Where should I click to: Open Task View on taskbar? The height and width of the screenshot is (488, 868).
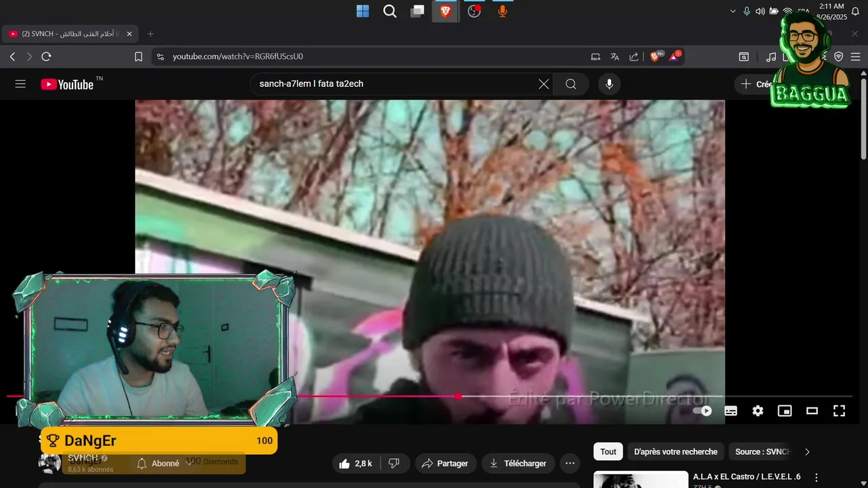pyautogui.click(x=418, y=11)
